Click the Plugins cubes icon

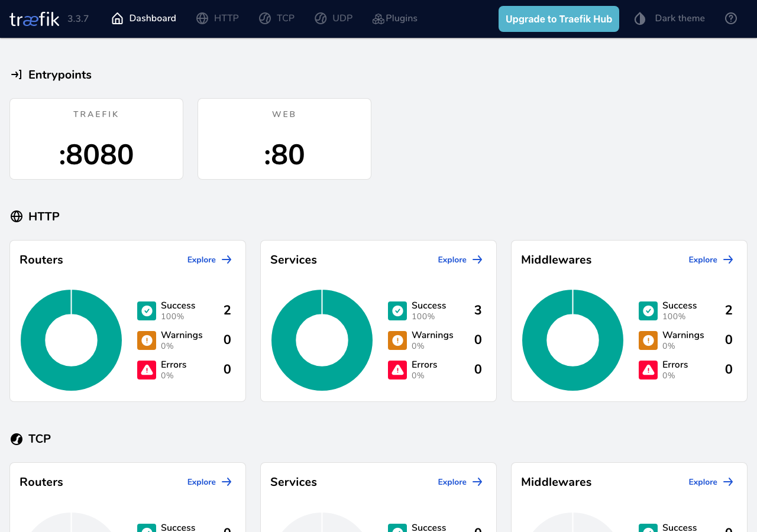point(378,19)
